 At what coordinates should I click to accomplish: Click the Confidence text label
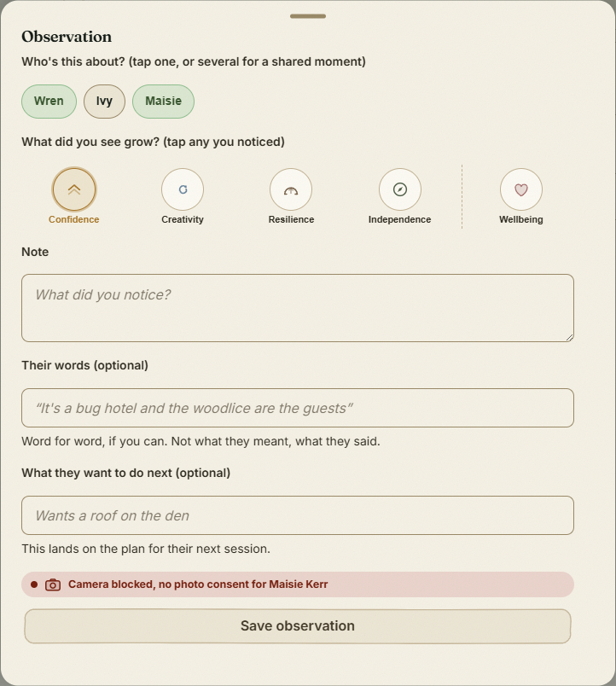[x=74, y=219]
